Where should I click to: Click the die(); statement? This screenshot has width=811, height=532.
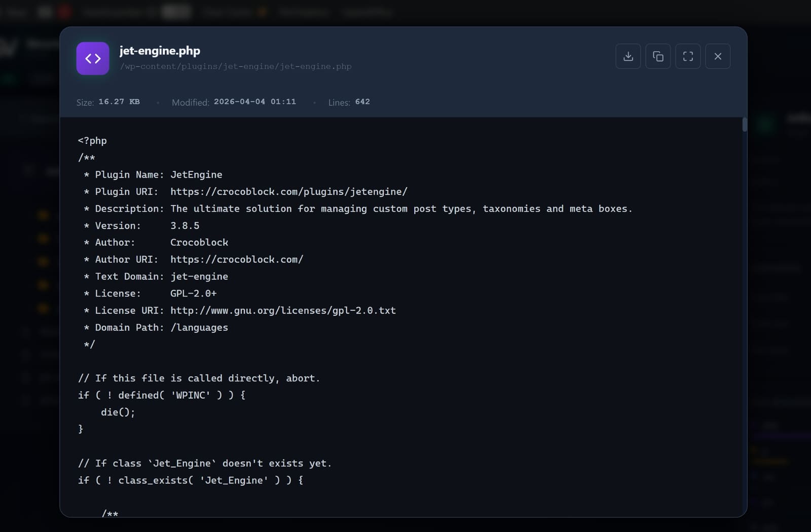pyautogui.click(x=118, y=412)
